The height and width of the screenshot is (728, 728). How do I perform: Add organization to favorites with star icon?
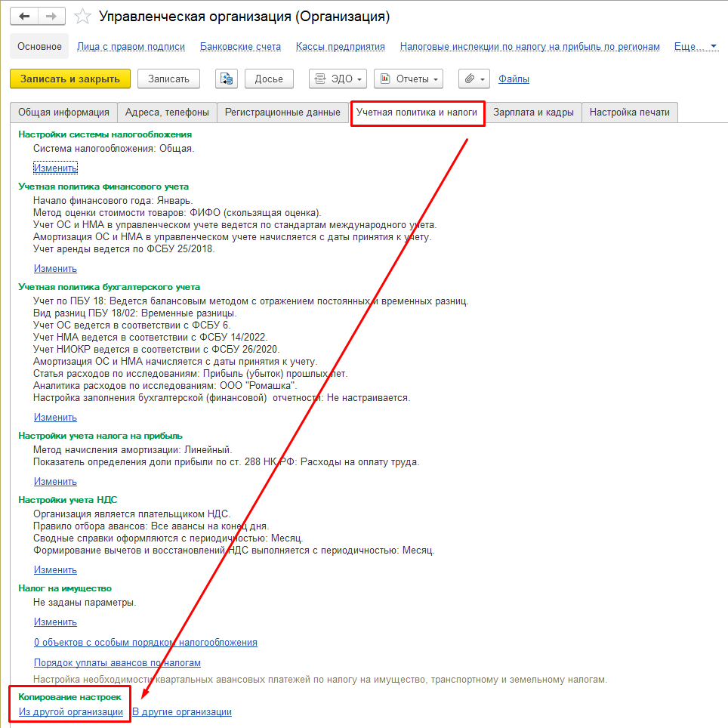[x=83, y=17]
